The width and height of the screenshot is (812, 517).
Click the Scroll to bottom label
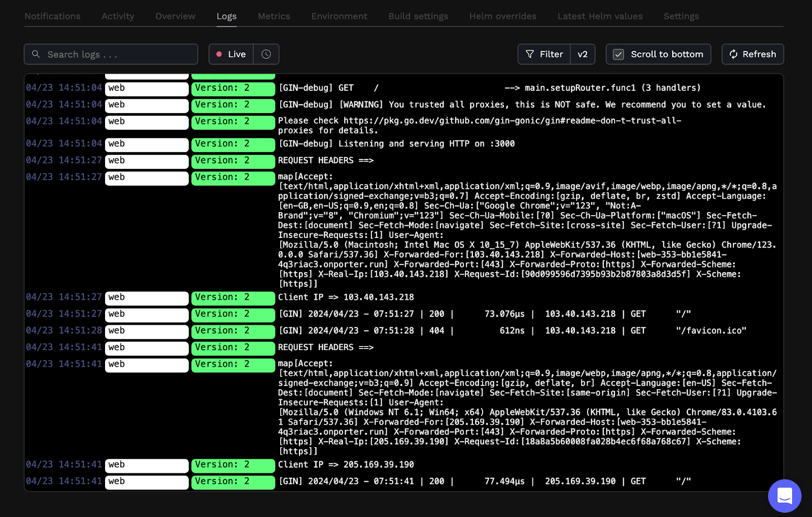(666, 54)
